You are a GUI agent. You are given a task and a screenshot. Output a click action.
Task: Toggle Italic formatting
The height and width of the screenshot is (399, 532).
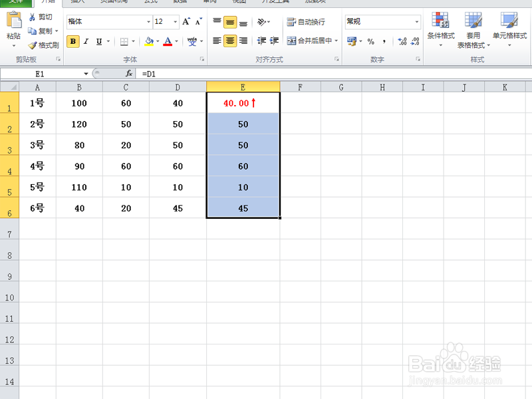tap(86, 41)
